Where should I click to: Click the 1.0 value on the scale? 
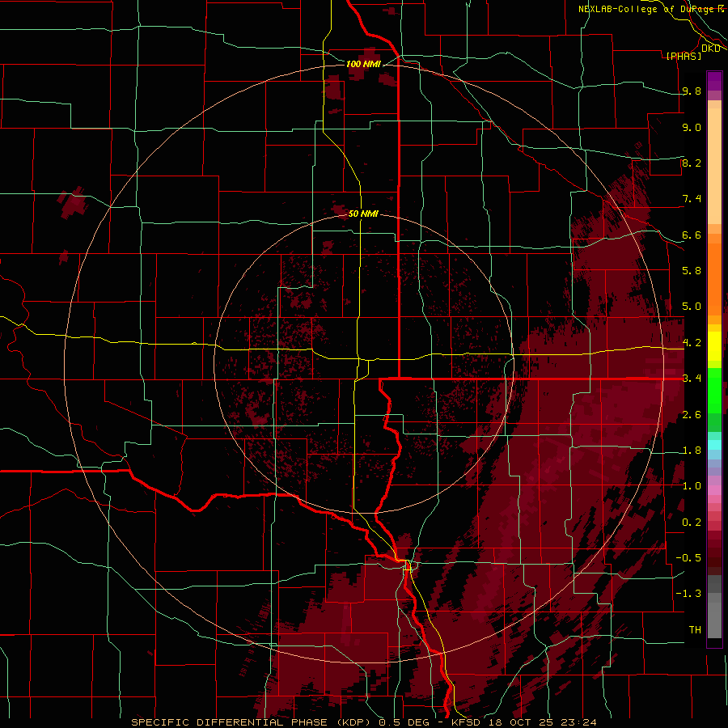tap(692, 486)
